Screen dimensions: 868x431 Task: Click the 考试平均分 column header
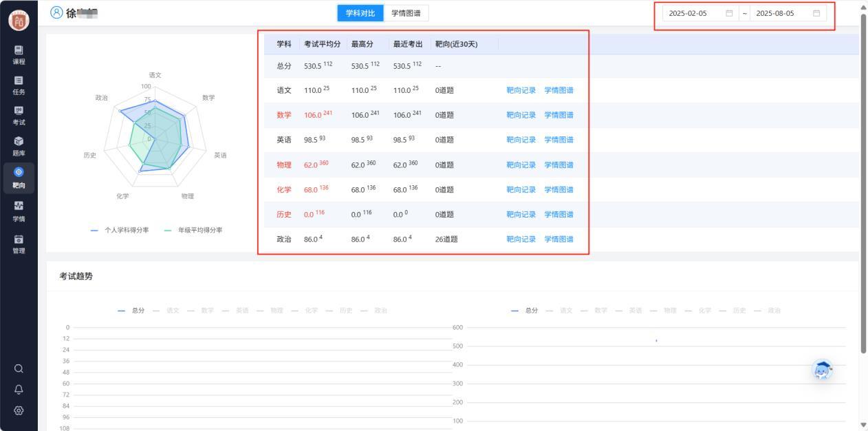pyautogui.click(x=322, y=44)
